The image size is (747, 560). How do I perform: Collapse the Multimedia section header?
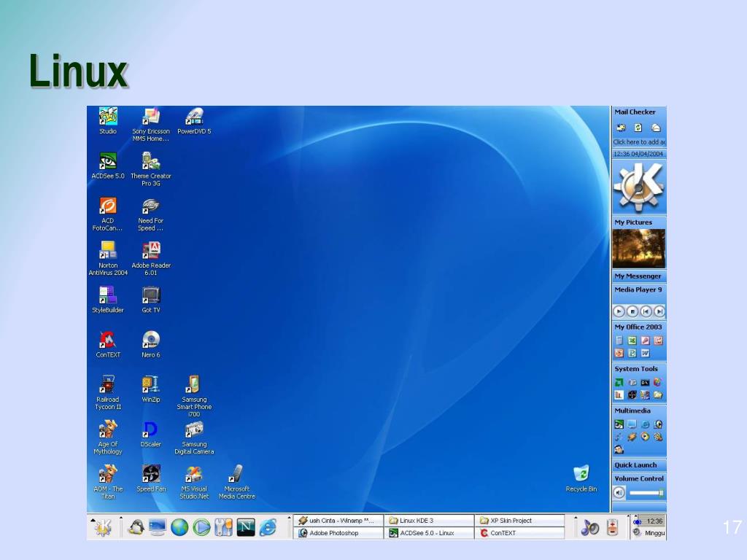pyautogui.click(x=639, y=411)
